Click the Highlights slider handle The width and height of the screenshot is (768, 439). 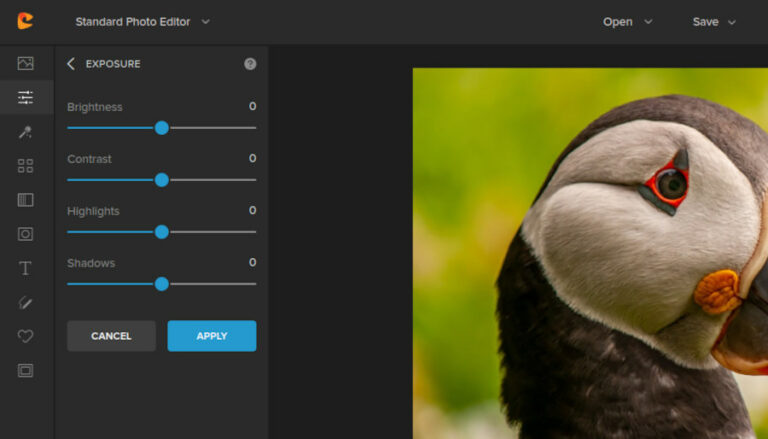[x=162, y=232]
